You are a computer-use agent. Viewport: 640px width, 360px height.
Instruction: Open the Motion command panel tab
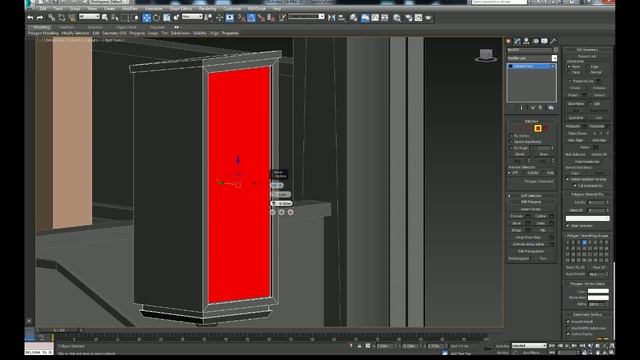[x=536, y=41]
